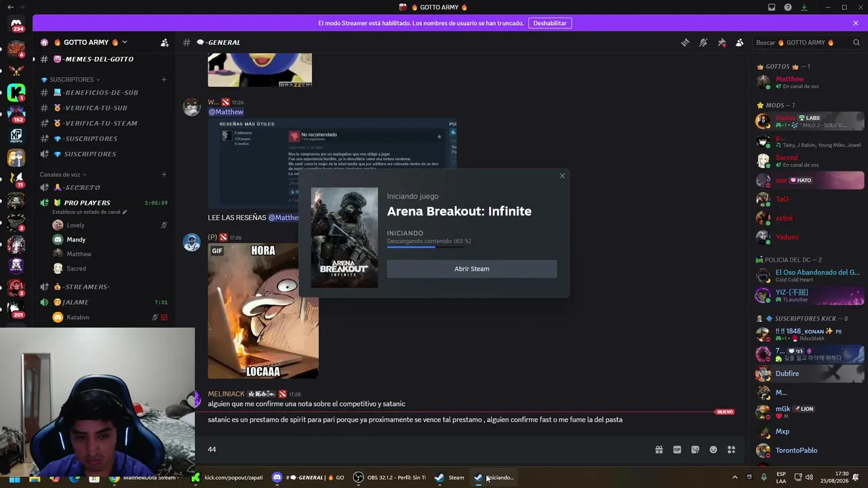Viewport: 868px width, 488px height.
Task: Set a channel status under PRO PLAYERS
Action: [90, 212]
